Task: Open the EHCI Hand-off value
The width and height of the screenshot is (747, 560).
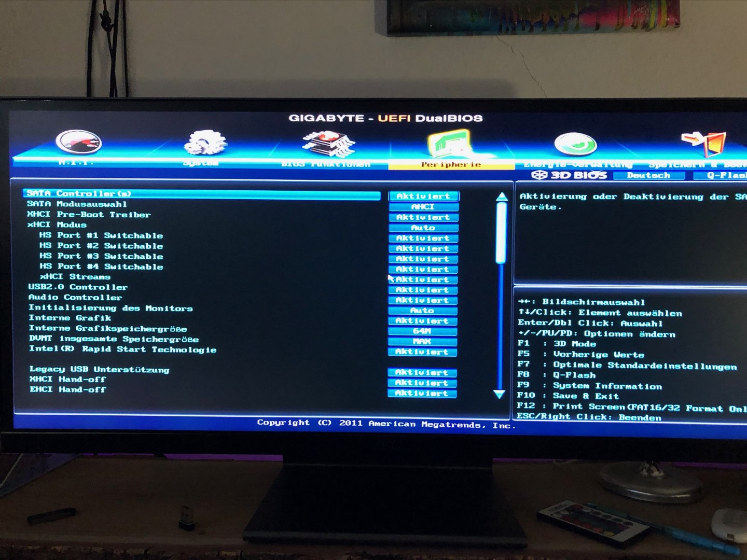Action: (x=422, y=393)
